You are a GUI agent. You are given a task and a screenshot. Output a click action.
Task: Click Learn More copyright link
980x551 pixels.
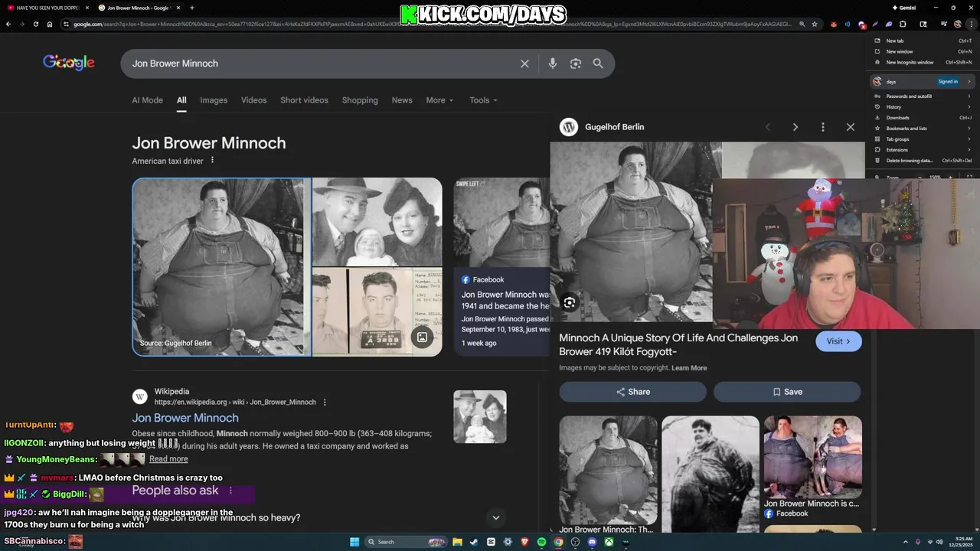[x=689, y=368]
